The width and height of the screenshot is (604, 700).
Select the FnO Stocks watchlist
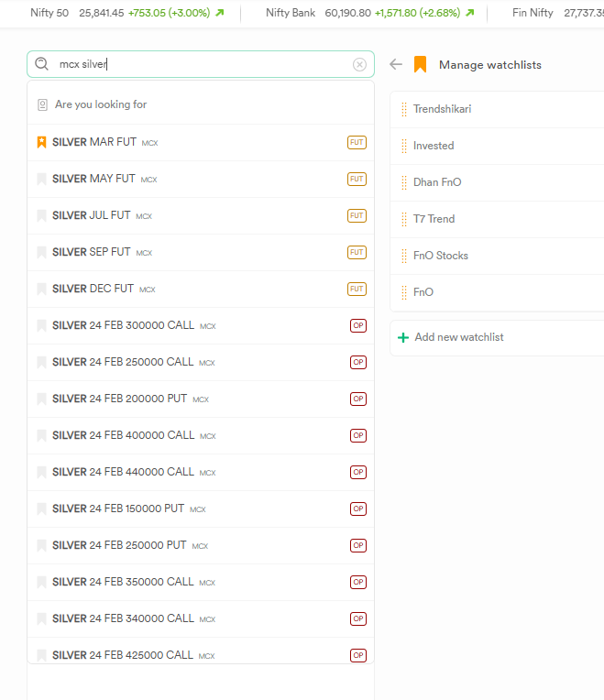tap(440, 256)
